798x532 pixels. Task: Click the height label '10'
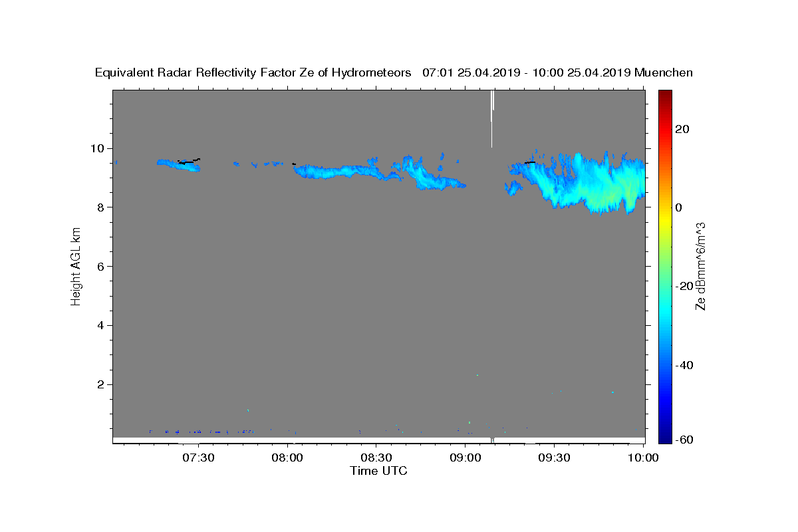coord(98,148)
